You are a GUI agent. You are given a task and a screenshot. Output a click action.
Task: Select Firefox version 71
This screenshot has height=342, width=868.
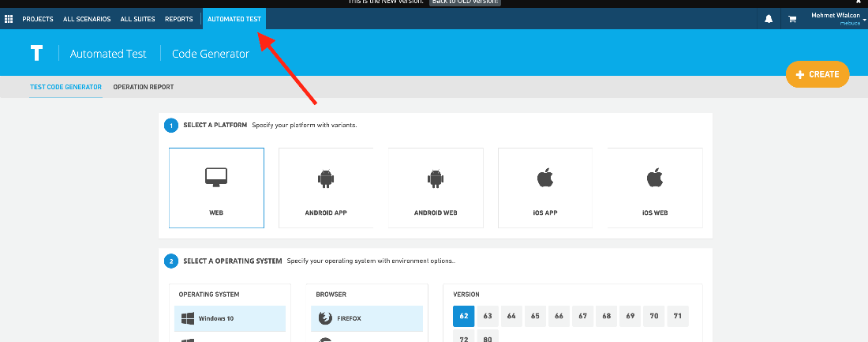pos(678,316)
